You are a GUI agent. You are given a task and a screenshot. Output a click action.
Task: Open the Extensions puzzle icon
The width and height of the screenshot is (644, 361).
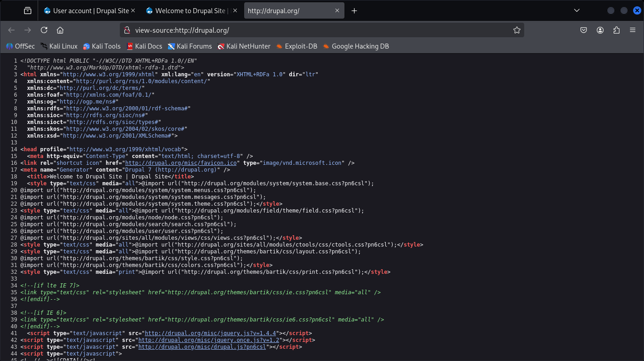point(616,30)
